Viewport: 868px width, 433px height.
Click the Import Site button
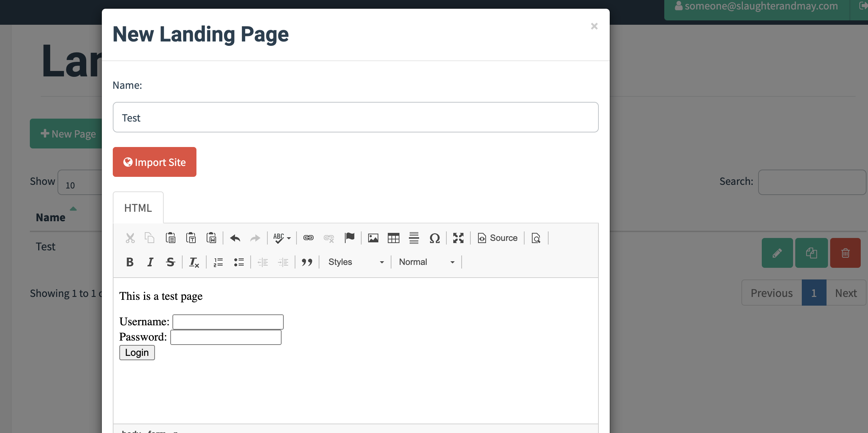tap(154, 162)
